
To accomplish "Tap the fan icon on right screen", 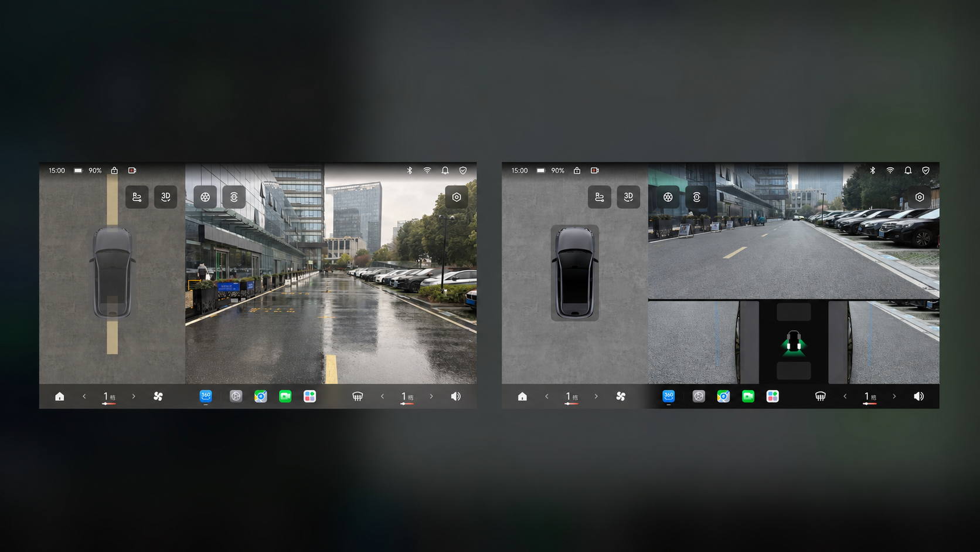I will click(x=621, y=397).
